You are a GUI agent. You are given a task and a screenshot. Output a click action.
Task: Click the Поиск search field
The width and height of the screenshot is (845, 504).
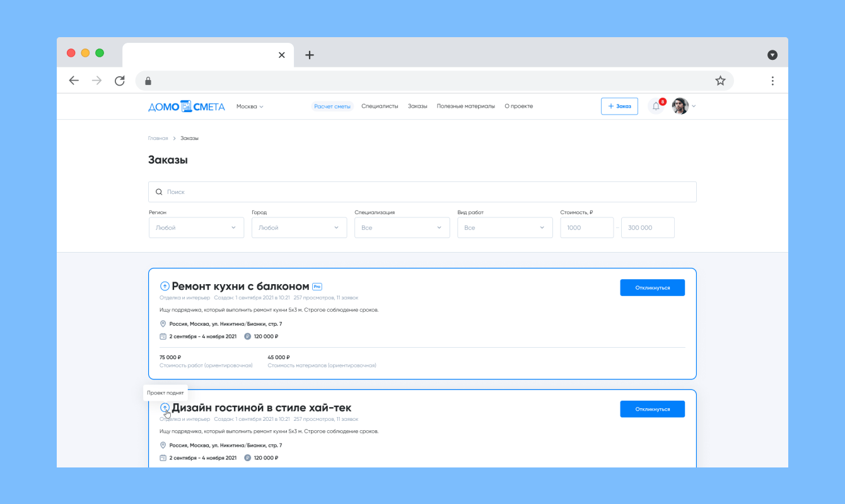422,192
